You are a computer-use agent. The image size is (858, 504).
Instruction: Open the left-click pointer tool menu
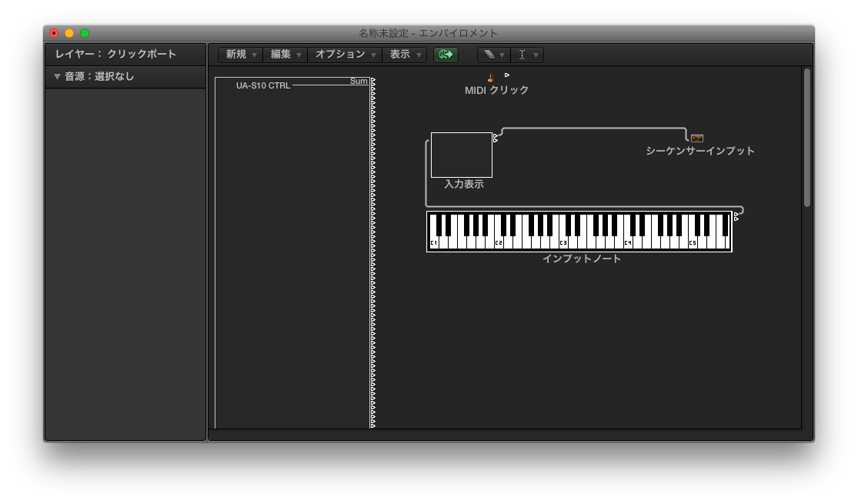pyautogui.click(x=493, y=55)
